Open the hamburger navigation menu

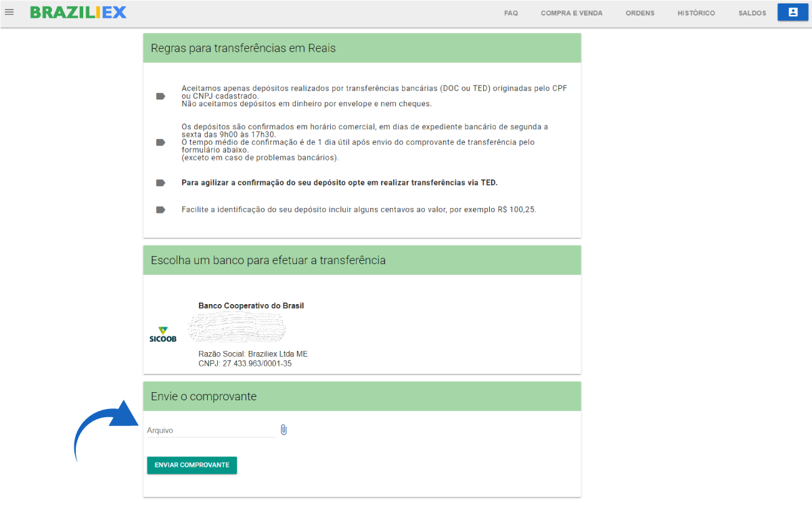click(x=9, y=12)
